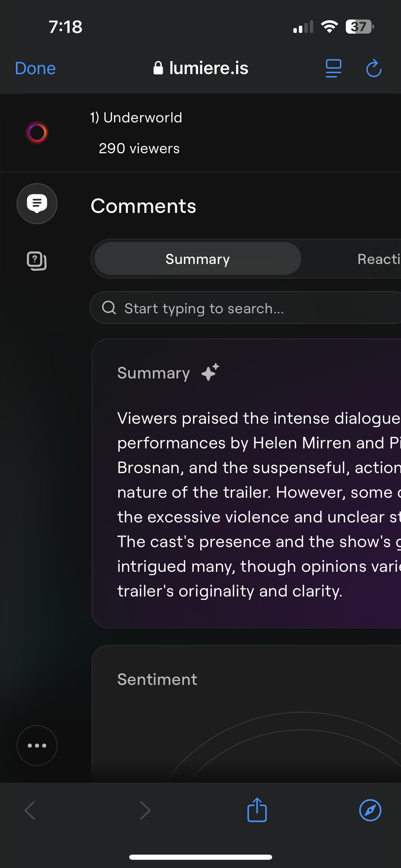Open the three-dots more menu

[x=37, y=745]
